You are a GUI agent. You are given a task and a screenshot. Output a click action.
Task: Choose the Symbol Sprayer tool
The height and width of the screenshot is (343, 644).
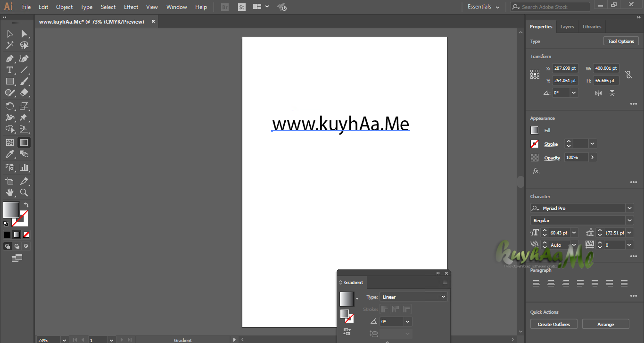[x=10, y=167]
